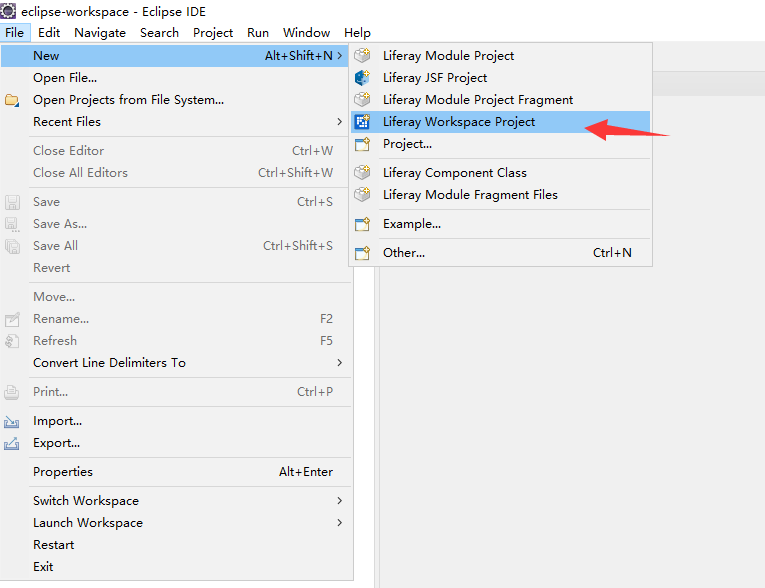This screenshot has height=588, width=765.
Task: Click Exit in File menu
Action: [x=176, y=567]
